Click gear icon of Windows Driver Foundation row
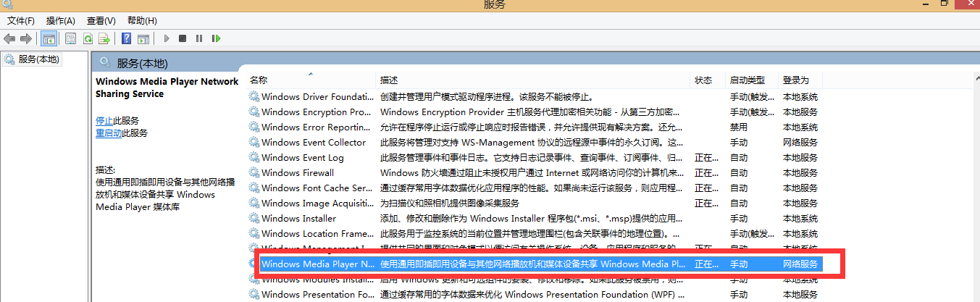 [x=254, y=96]
